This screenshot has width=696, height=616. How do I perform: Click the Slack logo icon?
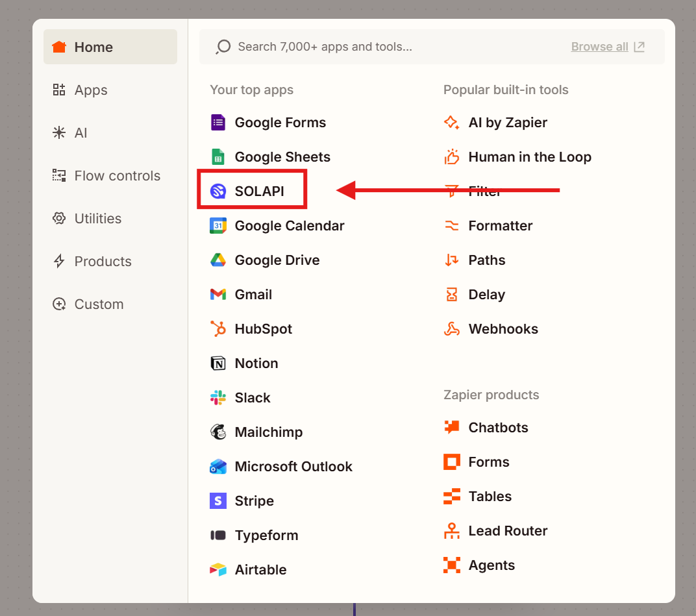tap(218, 398)
